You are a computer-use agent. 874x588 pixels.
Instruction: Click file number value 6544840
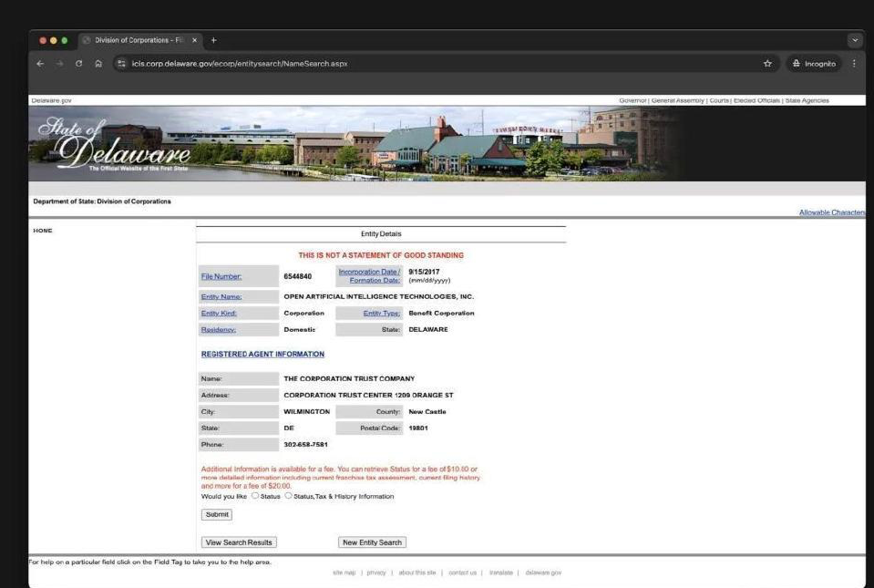tap(298, 276)
